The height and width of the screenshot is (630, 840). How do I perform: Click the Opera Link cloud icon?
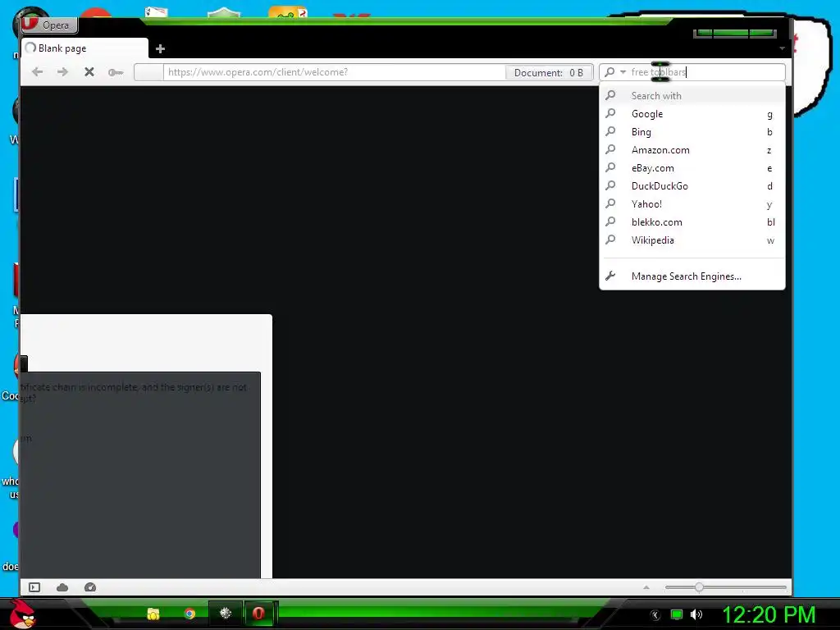(x=62, y=587)
